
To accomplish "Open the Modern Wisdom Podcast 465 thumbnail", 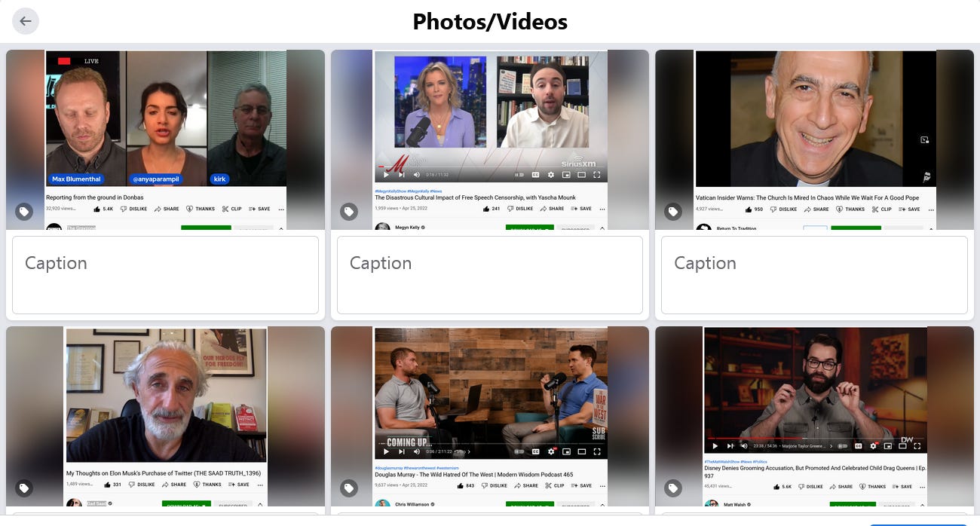I will click(x=490, y=416).
